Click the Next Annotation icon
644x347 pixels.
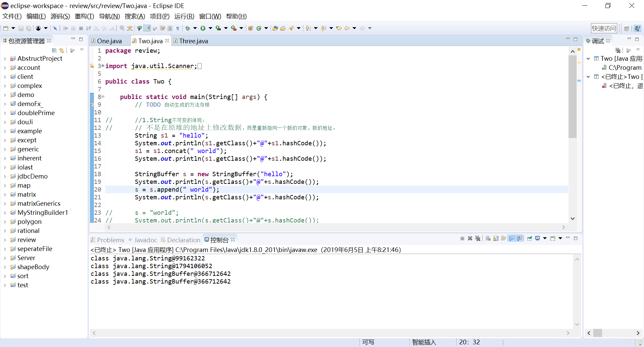click(308, 28)
